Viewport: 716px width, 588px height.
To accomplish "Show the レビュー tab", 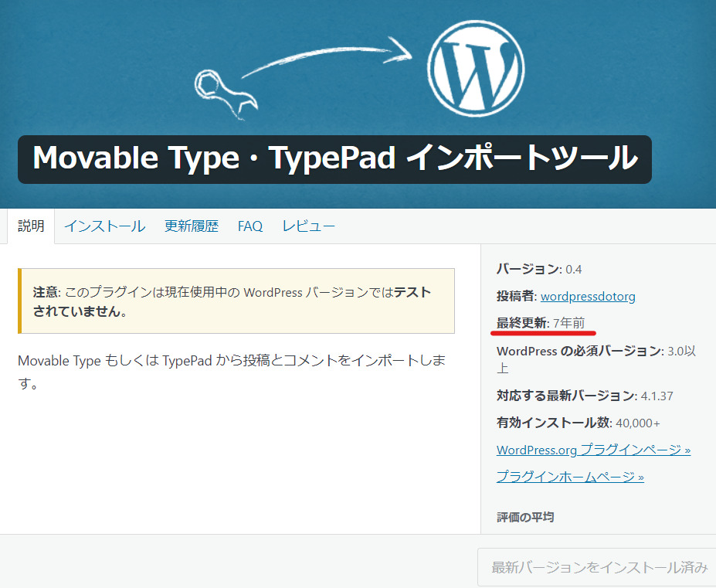I will 309,226.
